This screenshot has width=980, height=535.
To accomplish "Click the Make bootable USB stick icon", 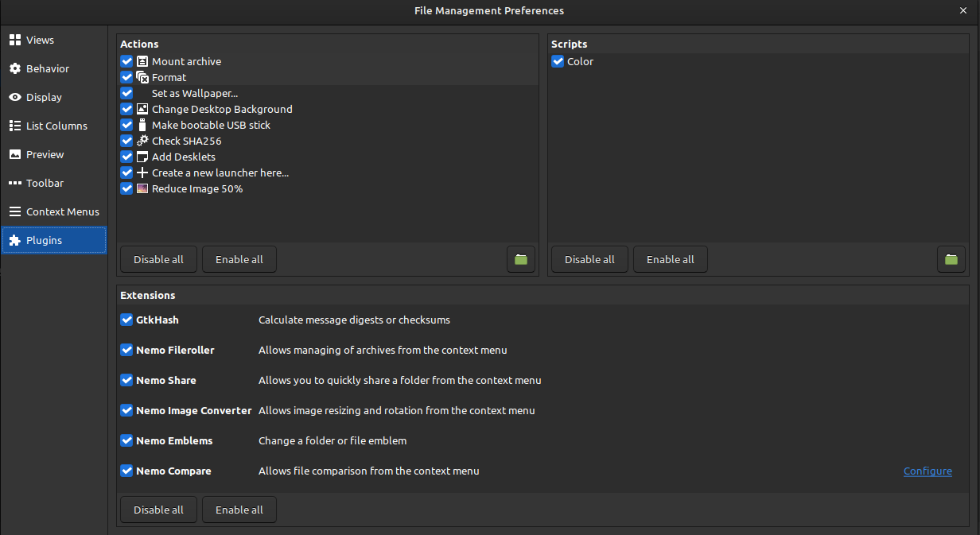I will click(x=142, y=125).
